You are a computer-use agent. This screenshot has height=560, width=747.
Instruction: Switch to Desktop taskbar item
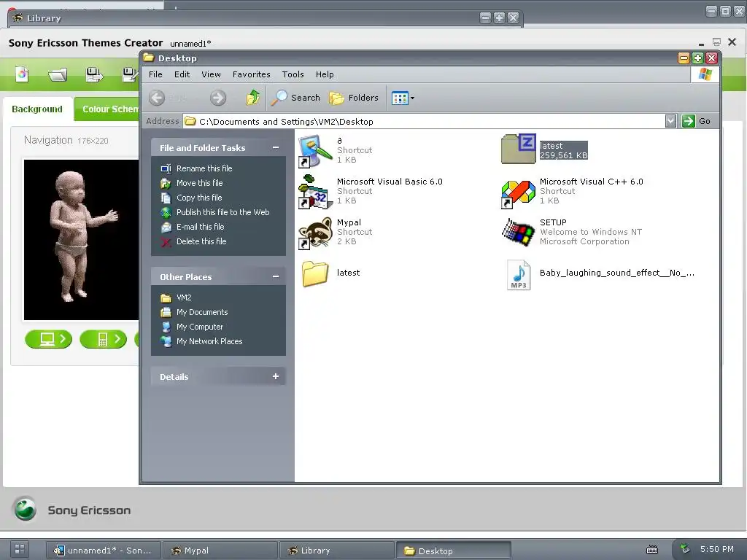pyautogui.click(x=454, y=551)
